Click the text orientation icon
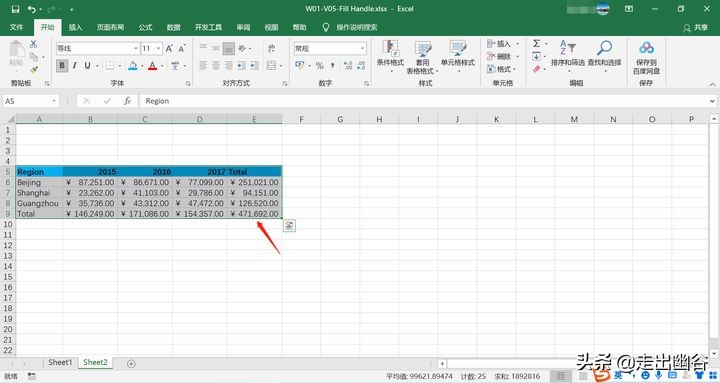The width and height of the screenshot is (720, 383). tap(242, 48)
